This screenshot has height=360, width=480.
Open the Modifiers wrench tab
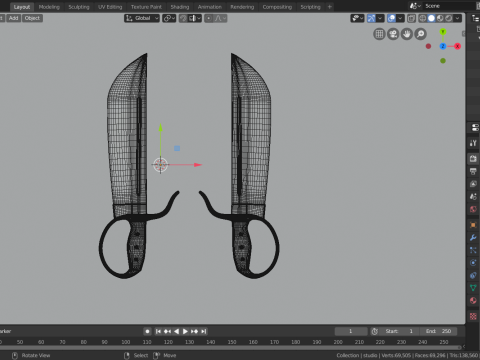pyautogui.click(x=473, y=238)
